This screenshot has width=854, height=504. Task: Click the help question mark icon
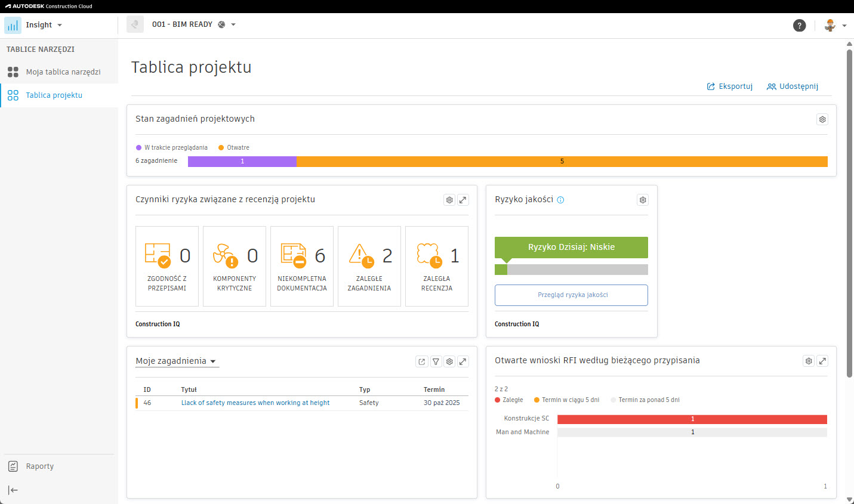click(799, 25)
